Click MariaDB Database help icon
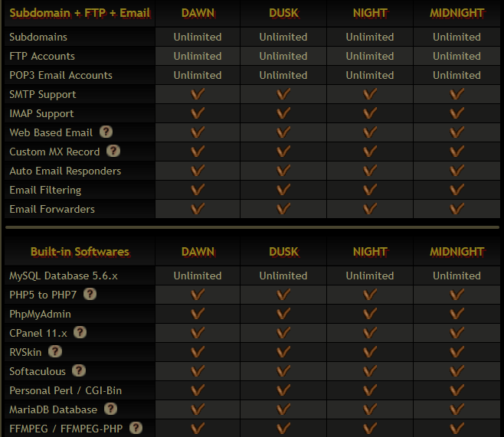The height and width of the screenshot is (437, 504). click(110, 409)
